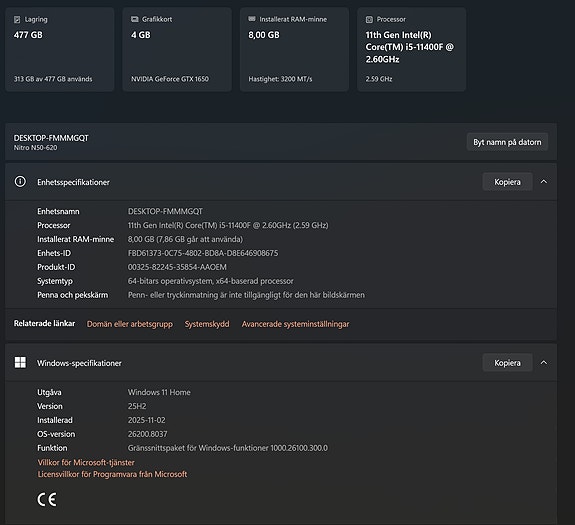The width and height of the screenshot is (575, 525).
Task: Copy Windows specifications with Kopiera button
Action: pos(507,363)
